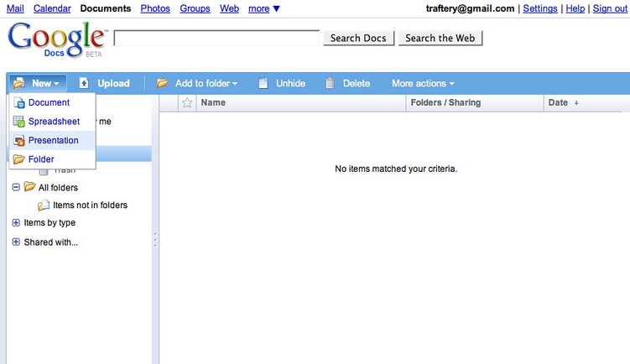Toggle the star column header

point(187,102)
